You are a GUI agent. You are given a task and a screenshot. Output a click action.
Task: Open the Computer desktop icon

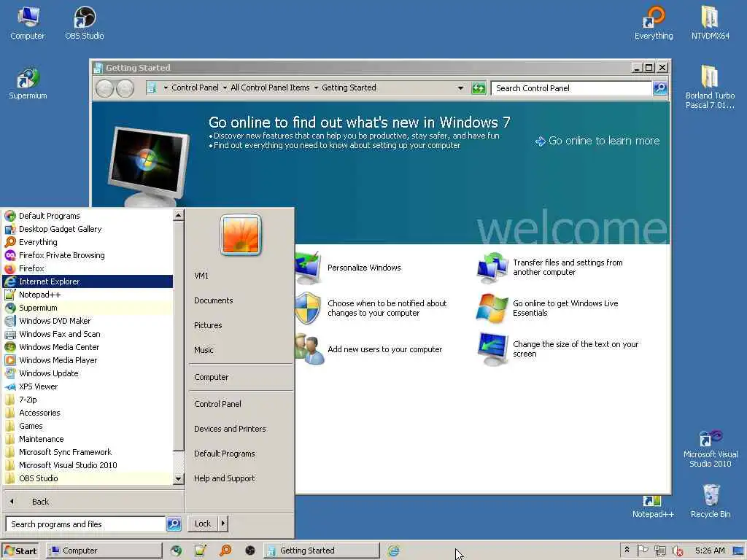point(27,23)
